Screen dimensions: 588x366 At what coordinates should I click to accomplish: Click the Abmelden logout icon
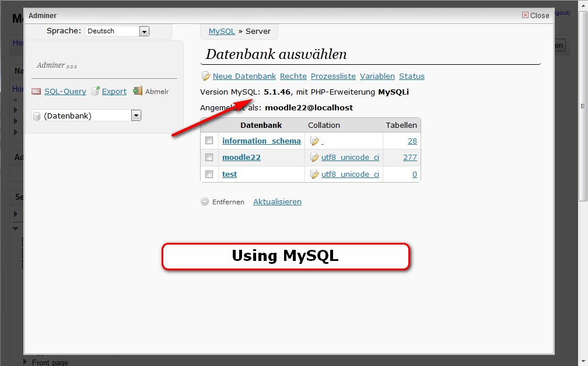pos(138,91)
